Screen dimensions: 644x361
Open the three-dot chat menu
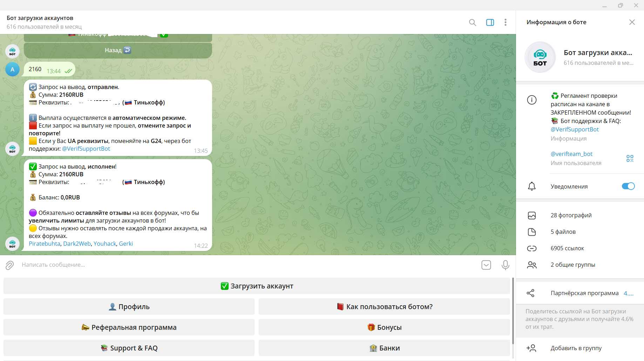click(x=505, y=22)
